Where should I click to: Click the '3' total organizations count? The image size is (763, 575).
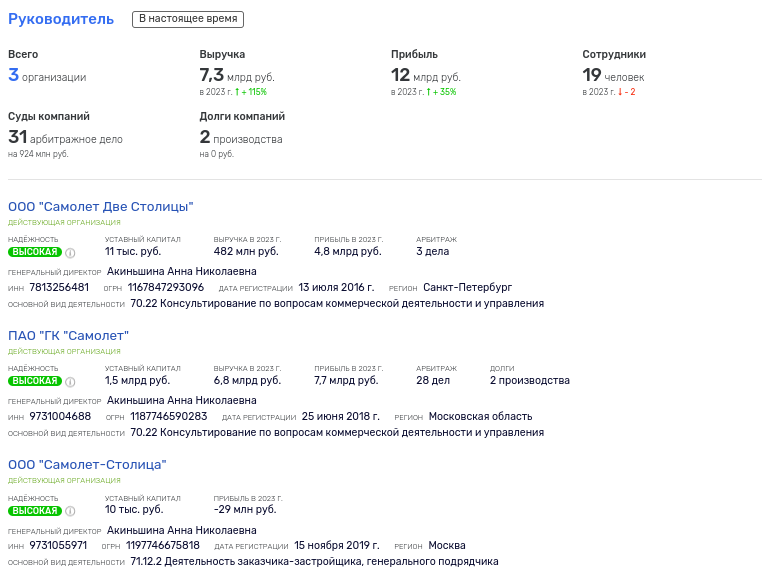[x=13, y=75]
